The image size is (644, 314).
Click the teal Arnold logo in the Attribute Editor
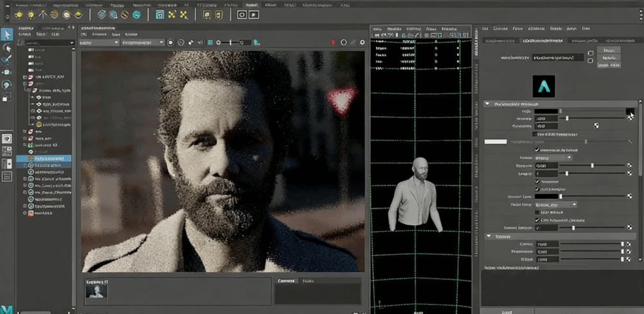[x=545, y=87]
